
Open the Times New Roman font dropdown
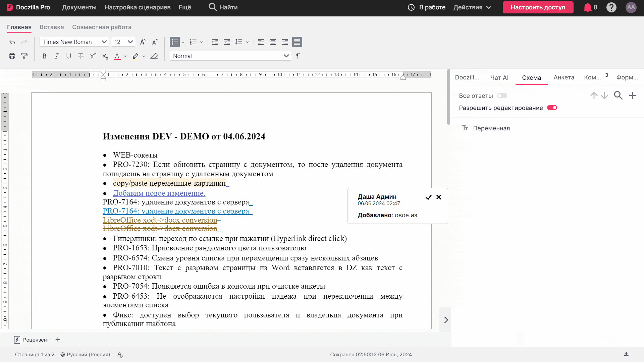coord(74,42)
